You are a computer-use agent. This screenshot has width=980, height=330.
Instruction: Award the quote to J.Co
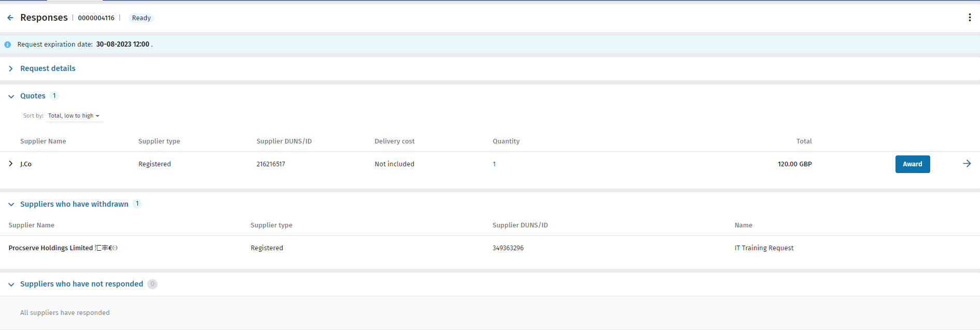click(x=913, y=164)
